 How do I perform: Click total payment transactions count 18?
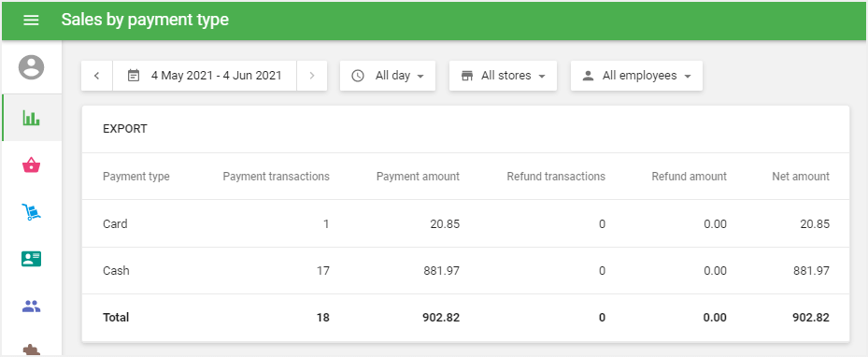pos(324,317)
